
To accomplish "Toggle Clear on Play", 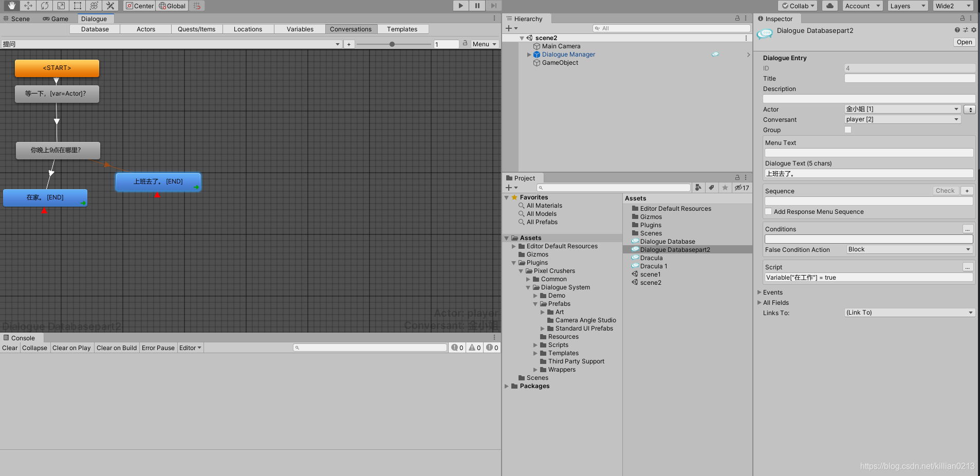I will pos(71,348).
